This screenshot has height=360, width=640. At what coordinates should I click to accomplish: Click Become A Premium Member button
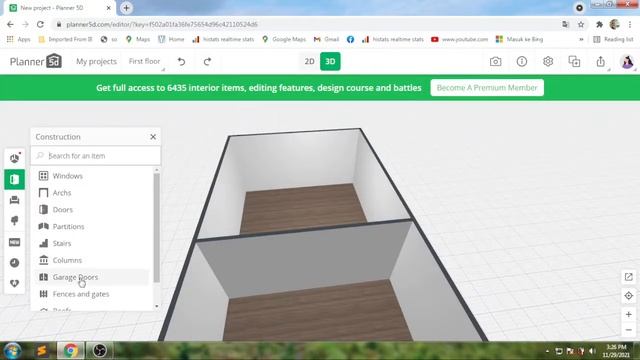(x=487, y=88)
